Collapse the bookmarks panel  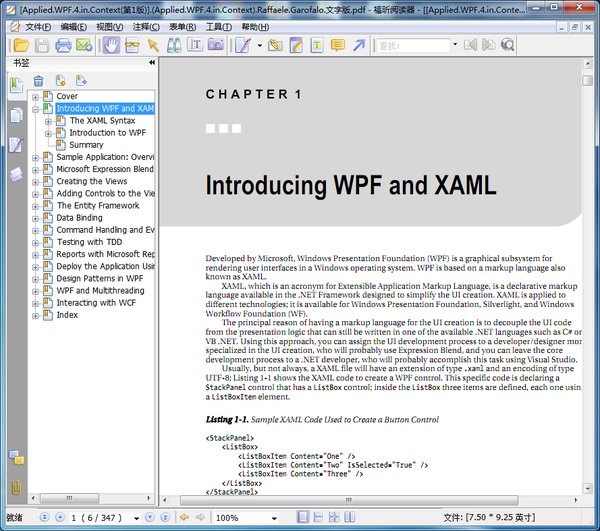click(152, 62)
